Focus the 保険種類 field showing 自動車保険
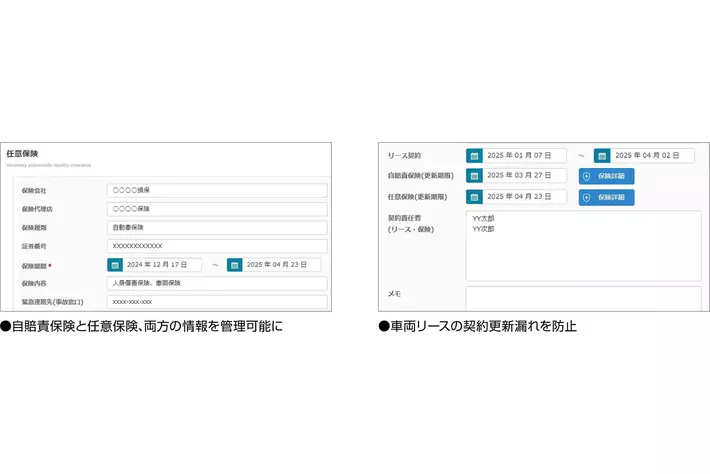 [x=216, y=227]
